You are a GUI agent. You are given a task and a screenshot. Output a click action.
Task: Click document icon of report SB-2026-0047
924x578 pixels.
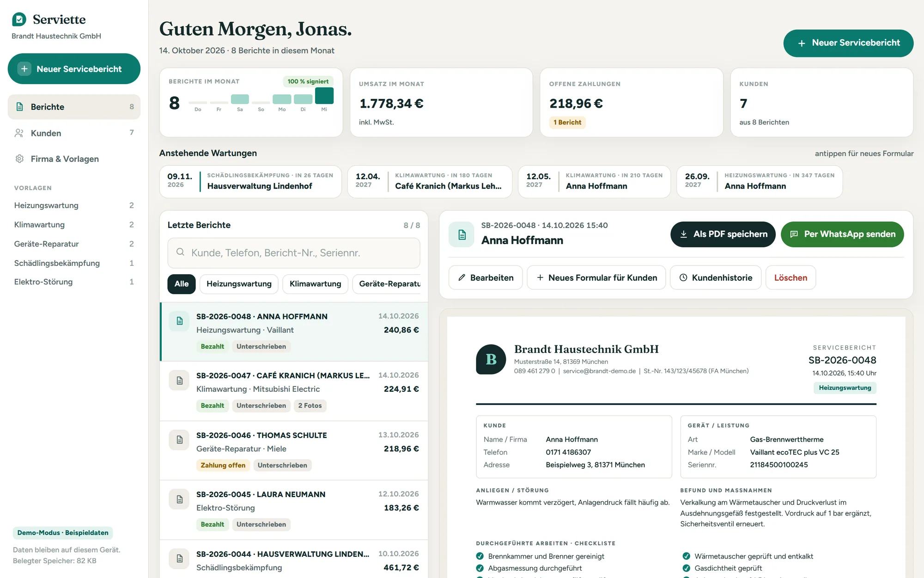coord(179,381)
